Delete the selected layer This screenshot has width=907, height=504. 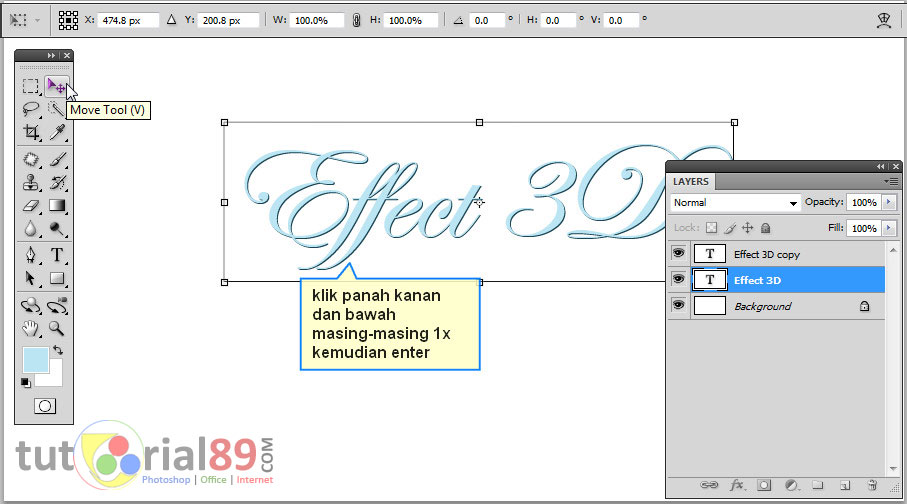point(872,485)
